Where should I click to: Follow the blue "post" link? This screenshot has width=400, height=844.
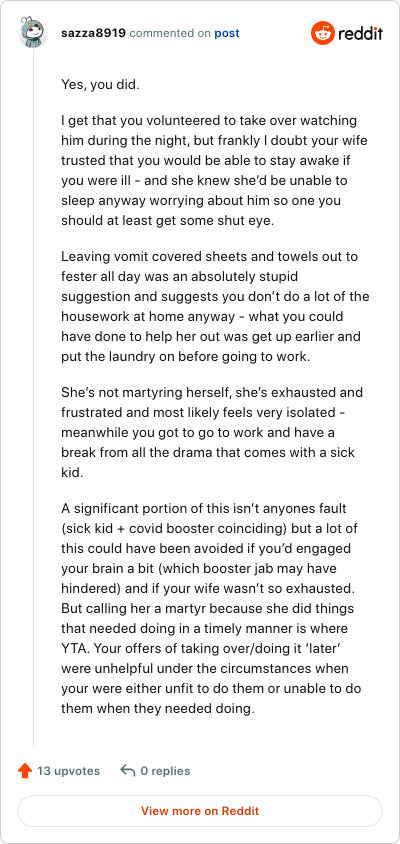(x=227, y=33)
